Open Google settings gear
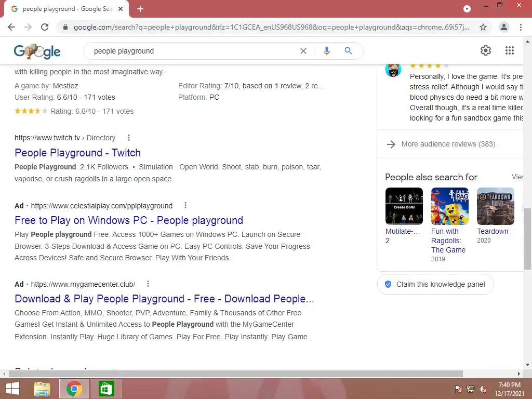Viewport: 532px width, 399px height. point(486,50)
